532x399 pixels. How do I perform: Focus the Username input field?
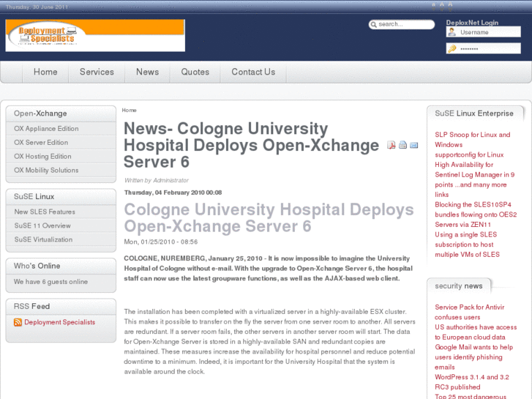(x=483, y=32)
